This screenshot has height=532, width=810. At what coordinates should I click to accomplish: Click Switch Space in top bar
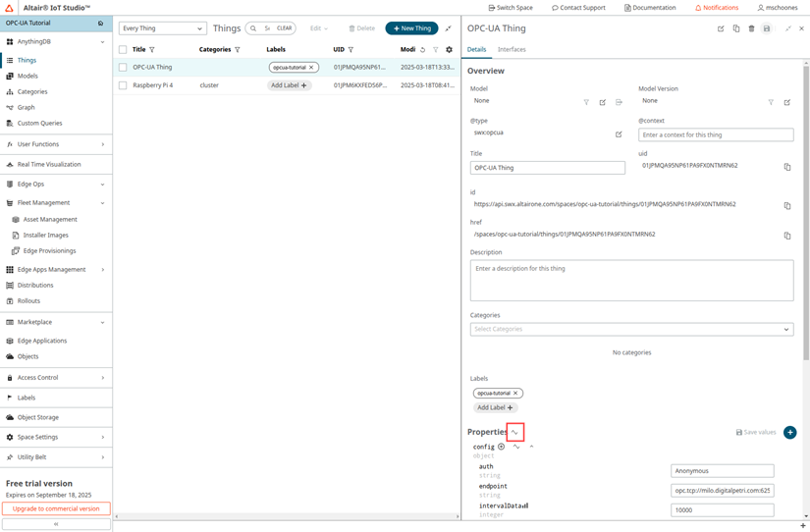(x=511, y=8)
